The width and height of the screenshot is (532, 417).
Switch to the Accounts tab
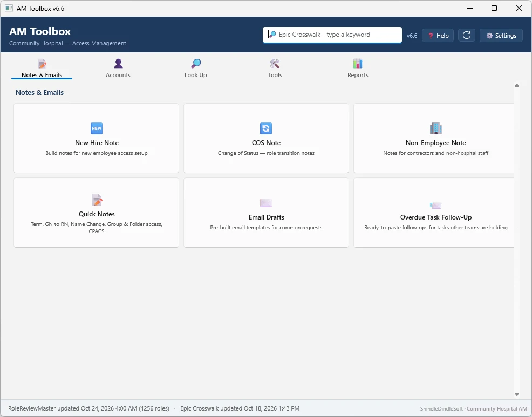(118, 69)
